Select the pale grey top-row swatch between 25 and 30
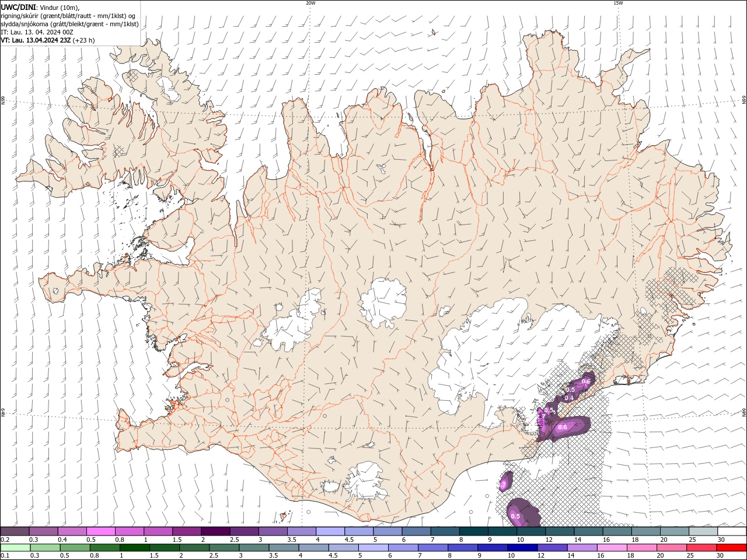Viewport: 747px width, 560px height. click(703, 531)
